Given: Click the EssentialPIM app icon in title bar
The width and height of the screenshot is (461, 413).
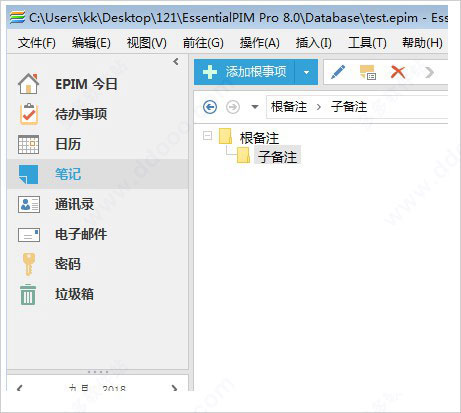Looking at the screenshot, I should (x=17, y=17).
